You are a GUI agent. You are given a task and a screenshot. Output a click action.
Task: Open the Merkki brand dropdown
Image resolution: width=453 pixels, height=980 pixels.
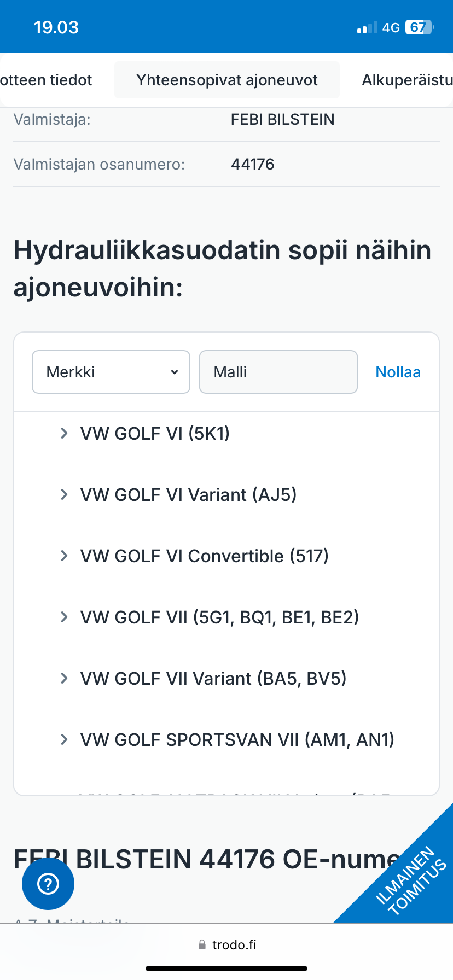[x=111, y=372]
